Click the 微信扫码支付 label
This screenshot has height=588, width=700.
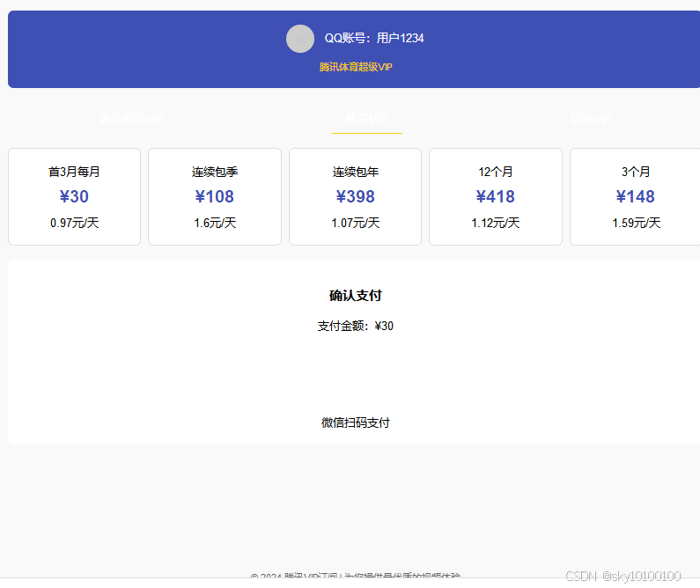pos(356,423)
